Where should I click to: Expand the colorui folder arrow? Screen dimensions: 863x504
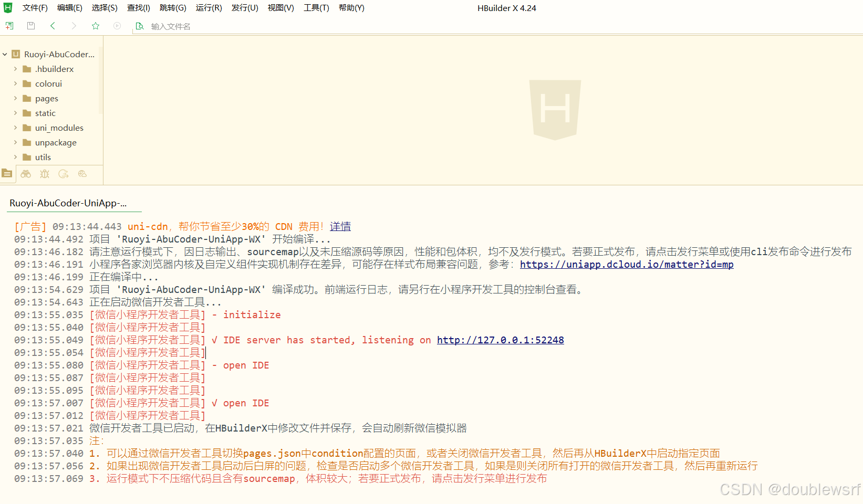click(x=15, y=83)
